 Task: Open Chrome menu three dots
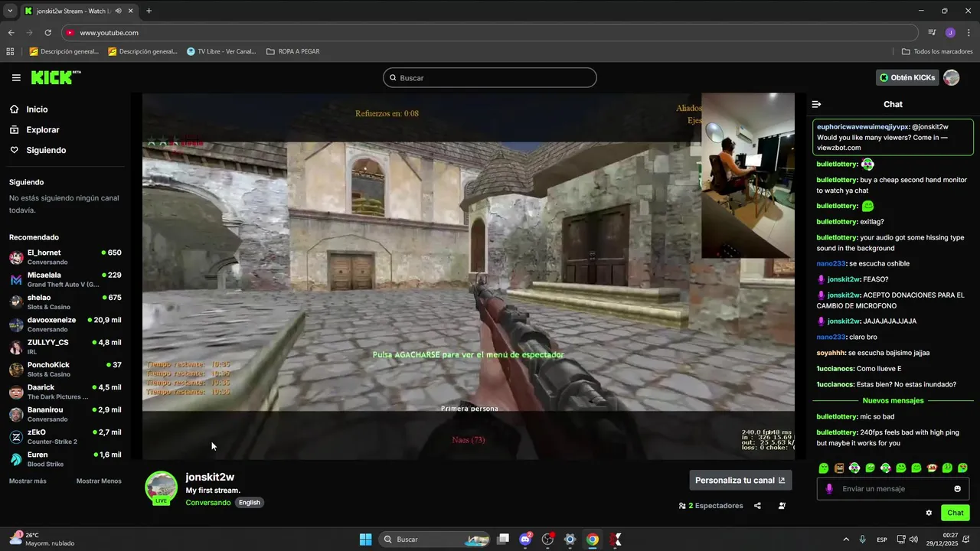(x=969, y=33)
